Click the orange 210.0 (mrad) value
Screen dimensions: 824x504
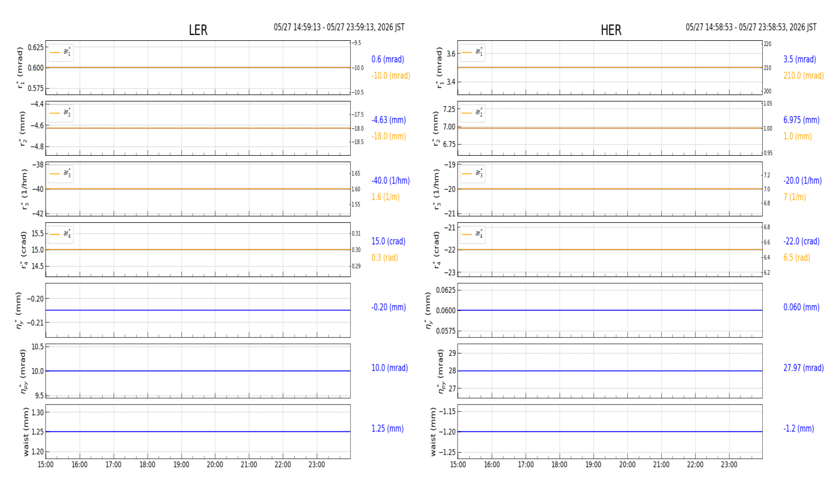click(804, 76)
